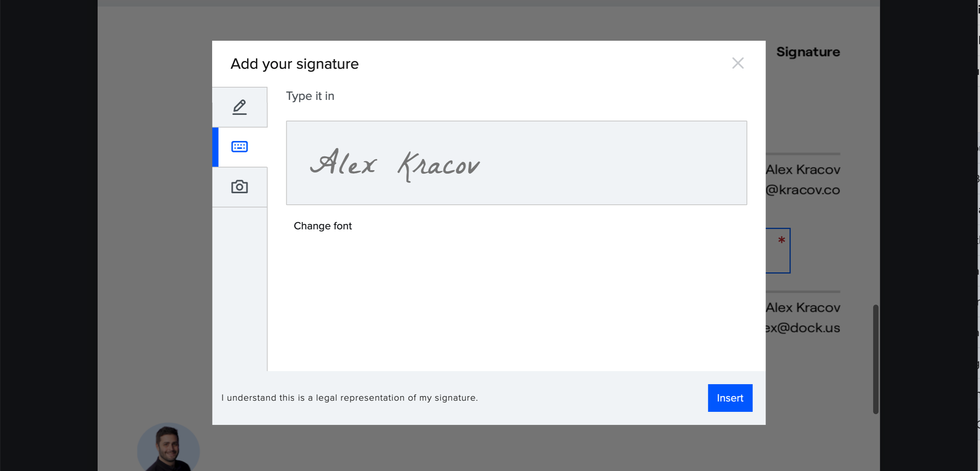This screenshot has width=980, height=471.
Task: Select the keyboard Type it in tab
Action: [x=239, y=147]
